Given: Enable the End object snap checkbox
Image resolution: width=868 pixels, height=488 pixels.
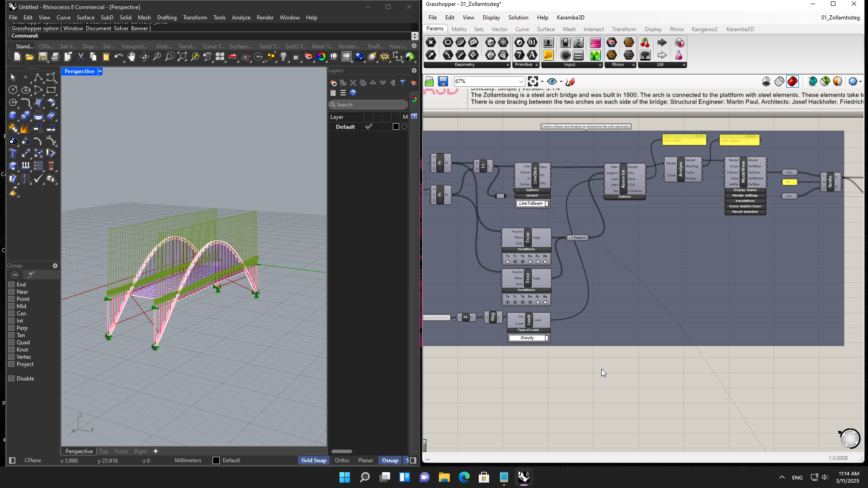Looking at the screenshot, I should (x=12, y=285).
